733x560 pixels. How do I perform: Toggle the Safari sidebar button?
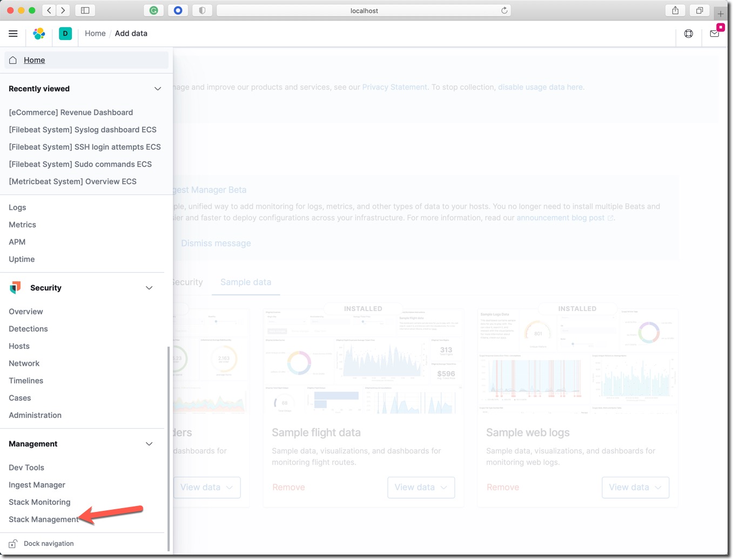pyautogui.click(x=85, y=10)
